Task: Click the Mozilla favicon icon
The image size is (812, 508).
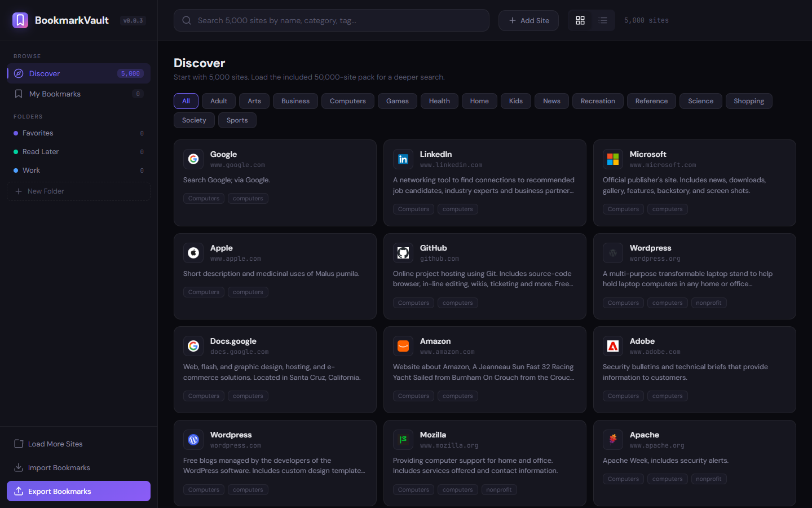Action: (403, 440)
